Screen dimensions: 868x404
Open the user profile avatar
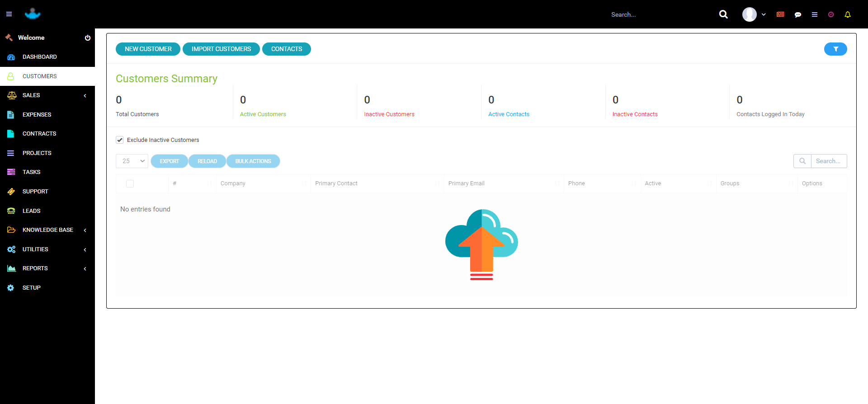coord(749,14)
